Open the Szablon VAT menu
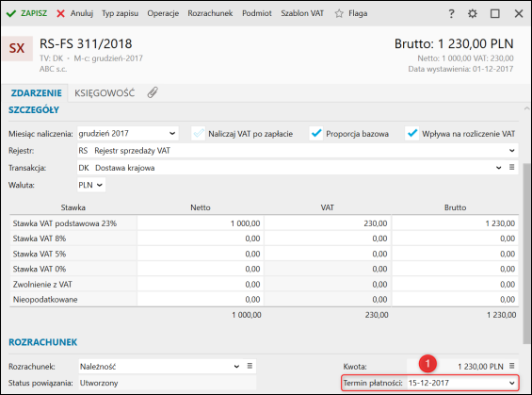Image resolution: width=532 pixels, height=395 pixels. tap(302, 13)
